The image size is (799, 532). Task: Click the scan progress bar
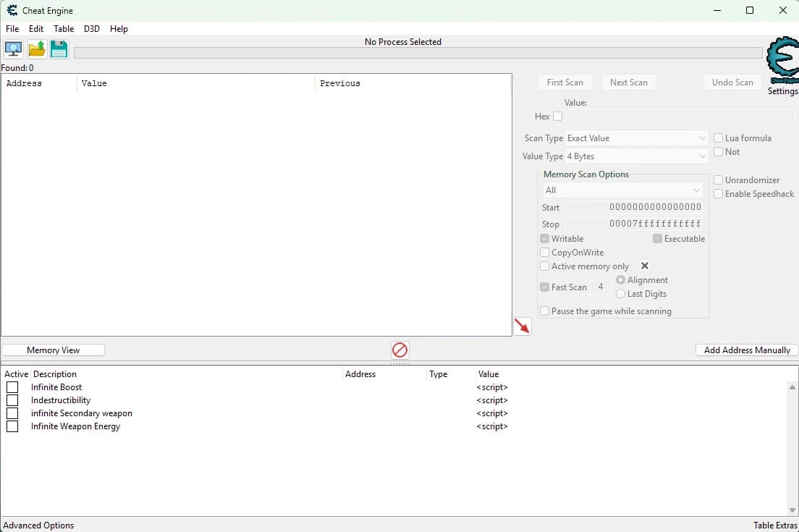(418, 53)
